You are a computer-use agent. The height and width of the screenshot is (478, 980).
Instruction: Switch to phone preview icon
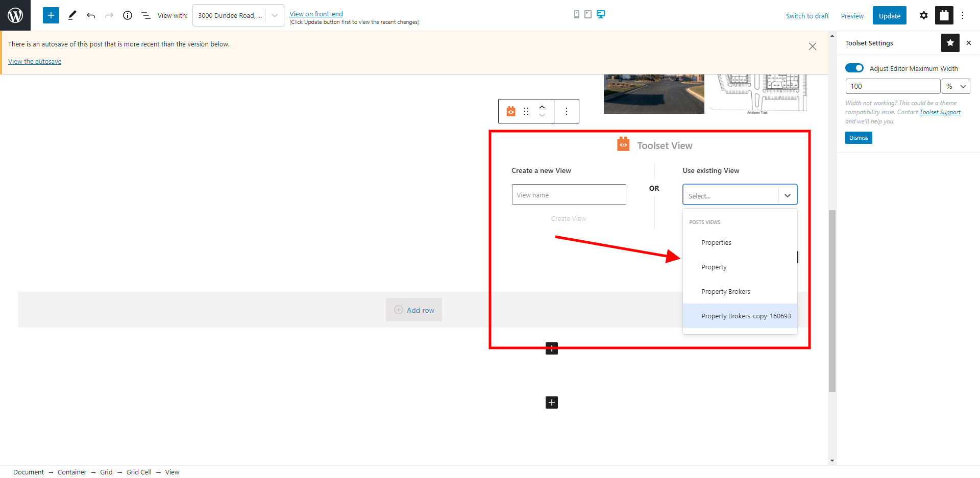click(577, 14)
